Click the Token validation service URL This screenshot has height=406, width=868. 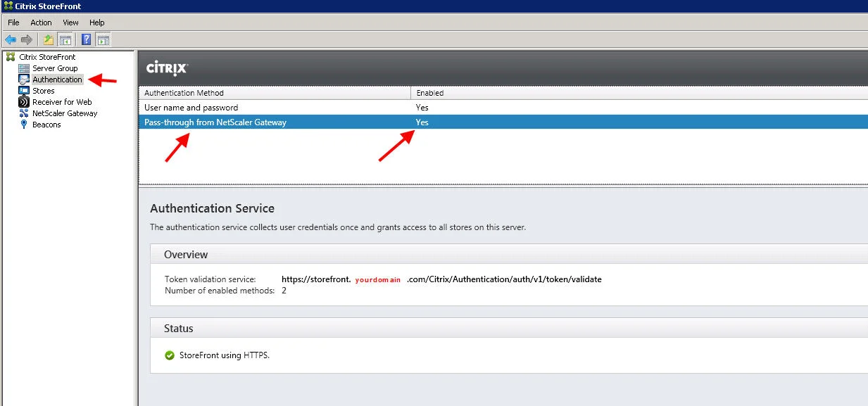(441, 279)
